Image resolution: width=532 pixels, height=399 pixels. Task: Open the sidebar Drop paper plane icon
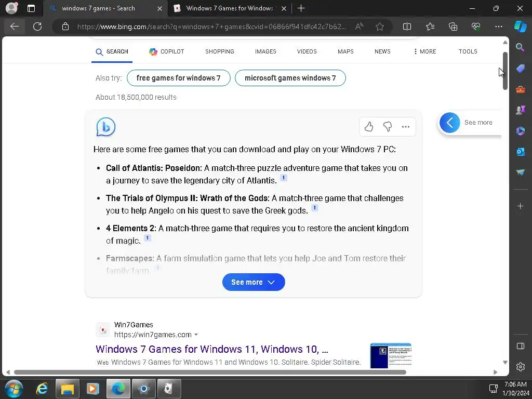click(x=520, y=172)
